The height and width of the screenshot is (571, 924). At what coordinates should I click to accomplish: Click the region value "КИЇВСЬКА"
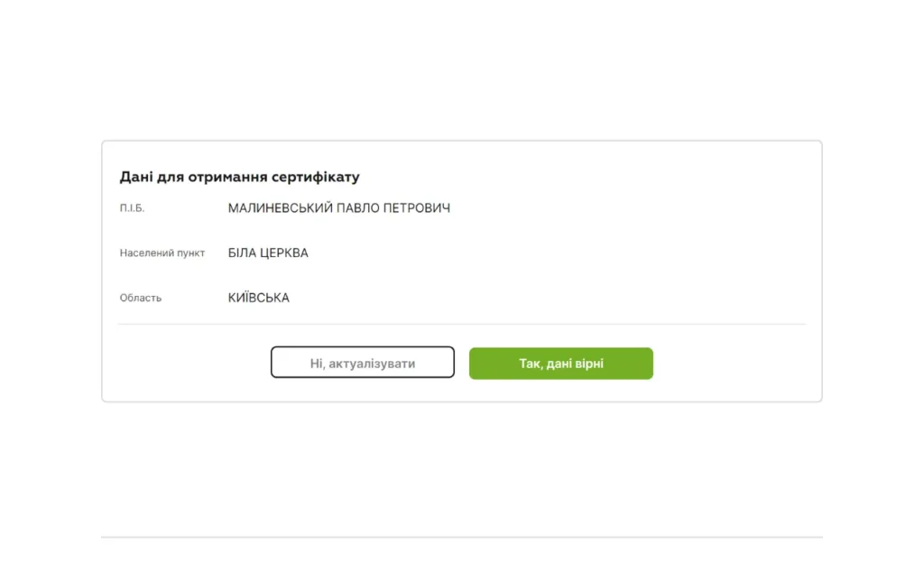pyautogui.click(x=259, y=298)
